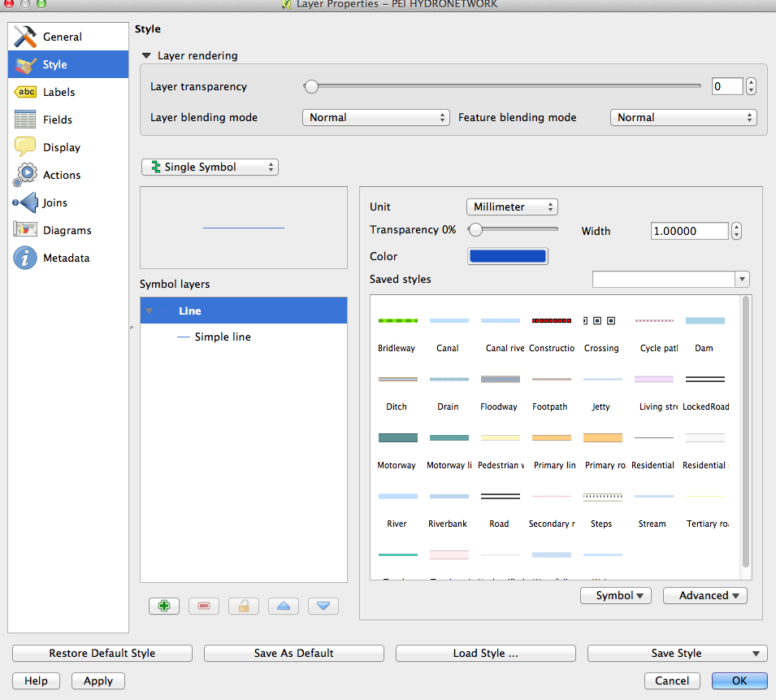Click the Layer transparency slider handle

coord(311,86)
